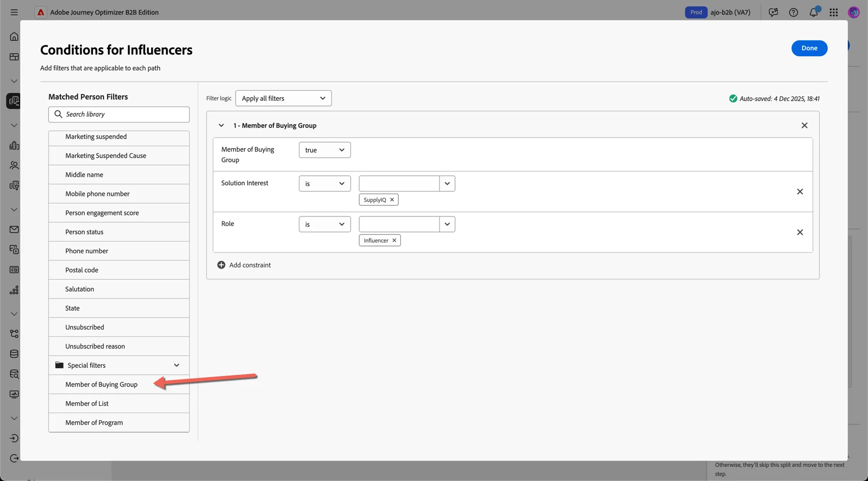Click the Special filters folder icon
The image size is (868, 481).
(x=59, y=365)
